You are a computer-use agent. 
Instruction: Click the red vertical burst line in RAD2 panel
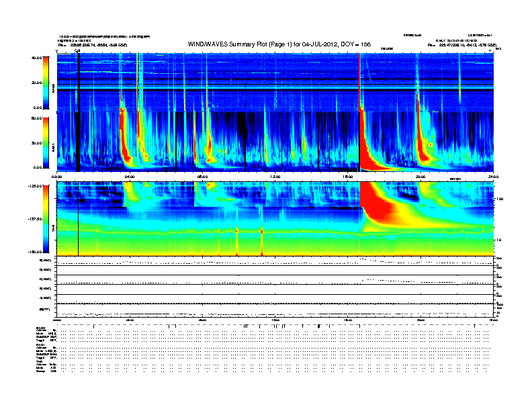pyautogui.click(x=359, y=83)
